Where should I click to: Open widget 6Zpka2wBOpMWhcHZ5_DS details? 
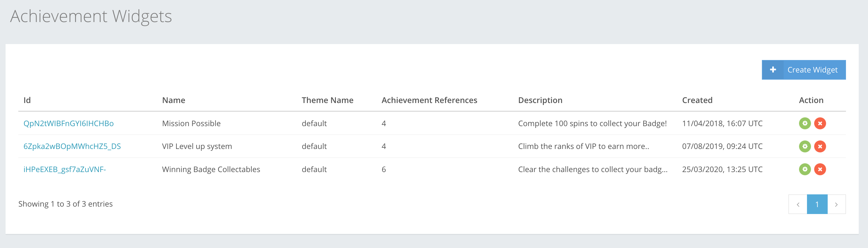[x=72, y=146]
